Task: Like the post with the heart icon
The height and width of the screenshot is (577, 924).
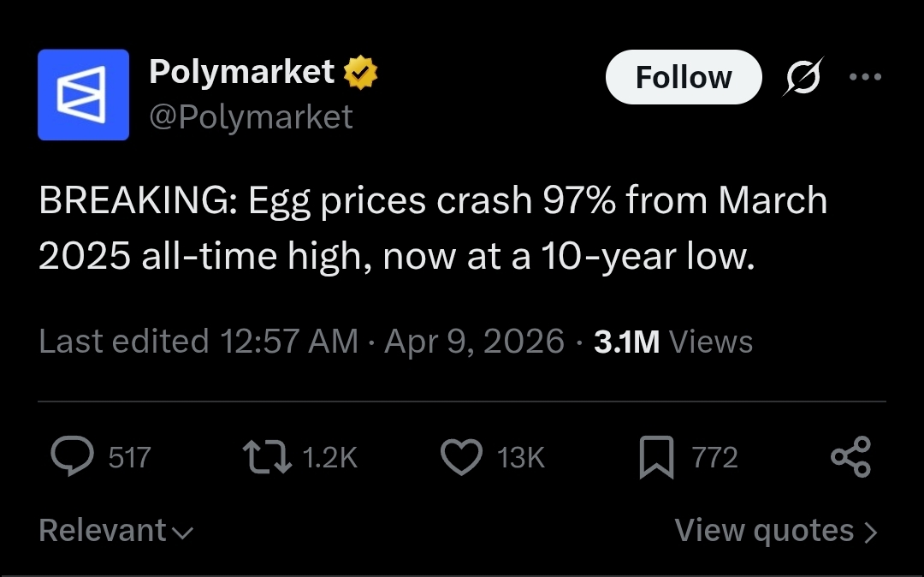Action: click(461, 456)
